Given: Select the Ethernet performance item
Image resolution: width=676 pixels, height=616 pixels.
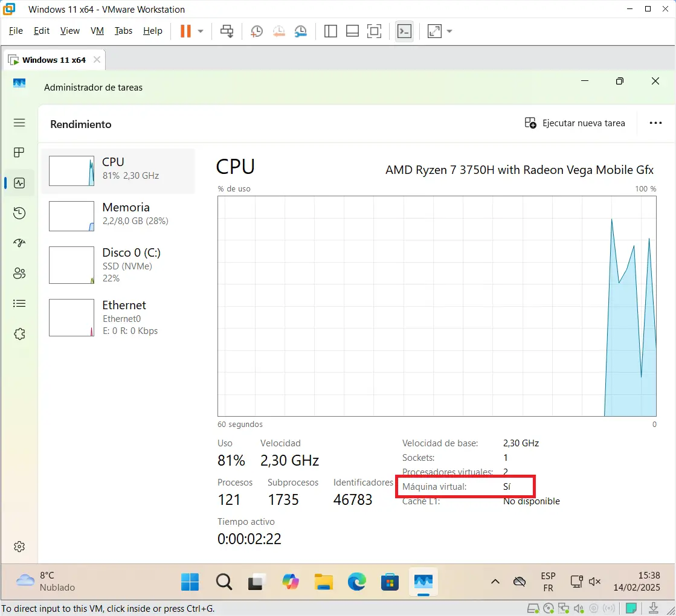Looking at the screenshot, I should coord(118,318).
